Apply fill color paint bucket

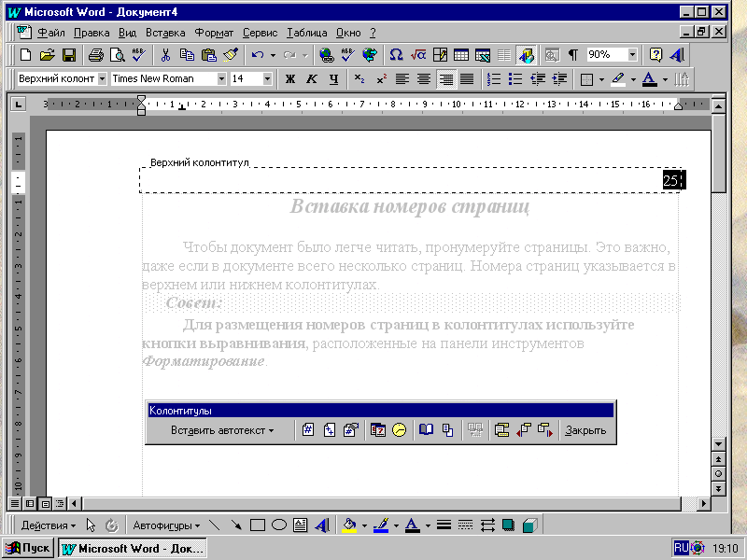coord(349,525)
